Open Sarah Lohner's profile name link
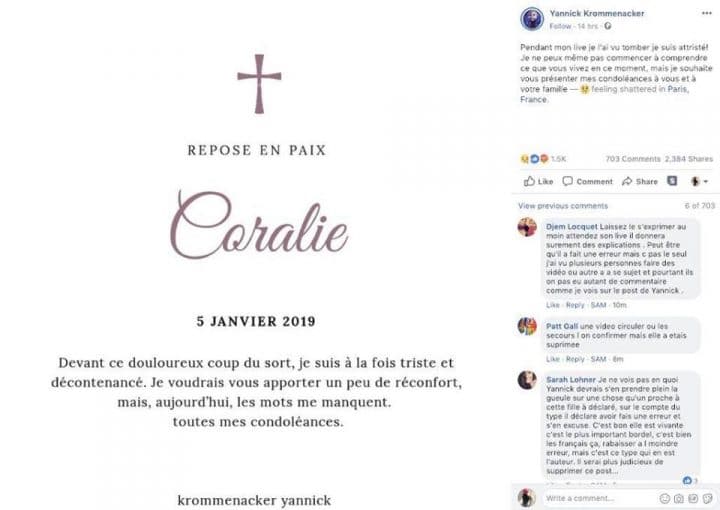Image resolution: width=720 pixels, height=510 pixels. [571, 380]
